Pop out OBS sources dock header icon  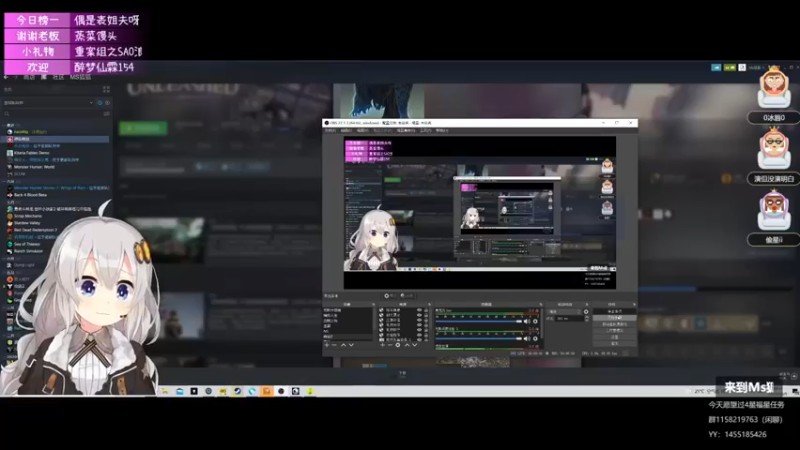pyautogui.click(x=429, y=305)
